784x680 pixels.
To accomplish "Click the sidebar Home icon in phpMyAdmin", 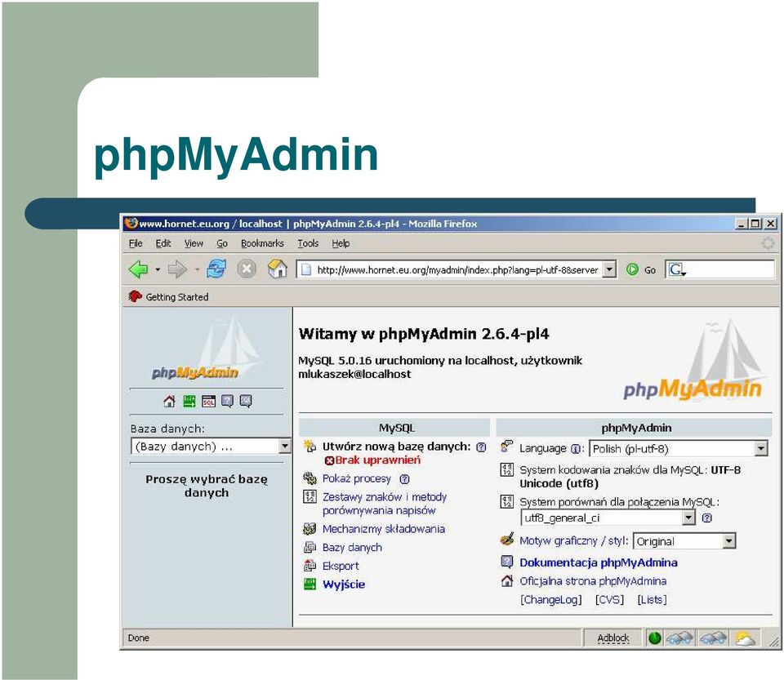I will coord(170,401).
